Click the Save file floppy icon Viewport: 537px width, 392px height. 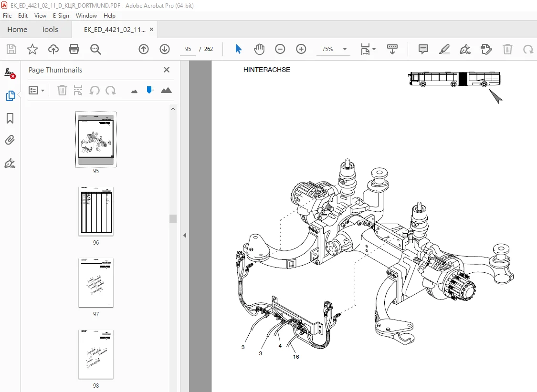(x=11, y=49)
